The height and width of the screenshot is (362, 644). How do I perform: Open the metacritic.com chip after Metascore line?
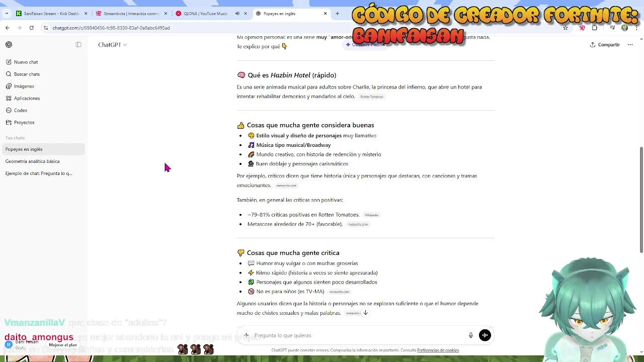point(358,225)
